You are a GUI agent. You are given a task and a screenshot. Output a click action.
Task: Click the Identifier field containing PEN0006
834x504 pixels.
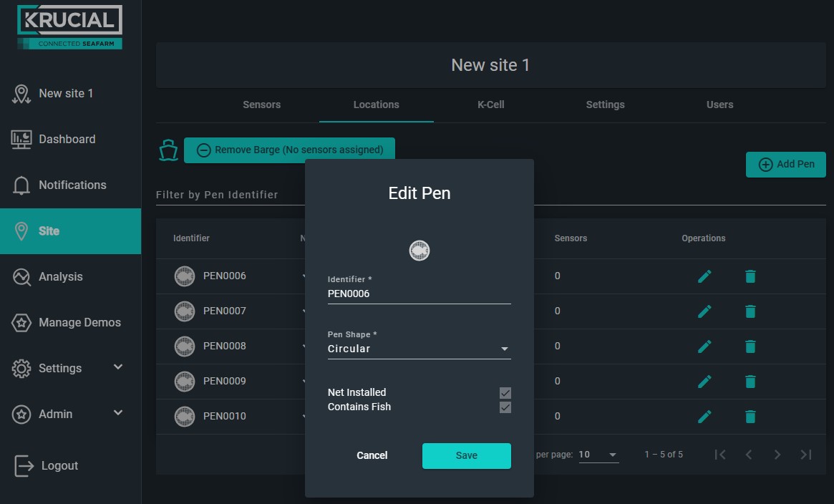[419, 294]
